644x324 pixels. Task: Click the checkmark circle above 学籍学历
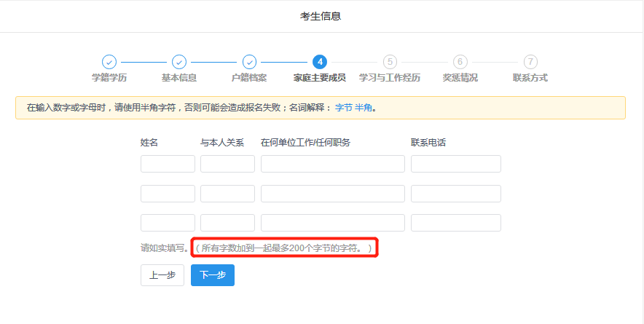point(109,62)
